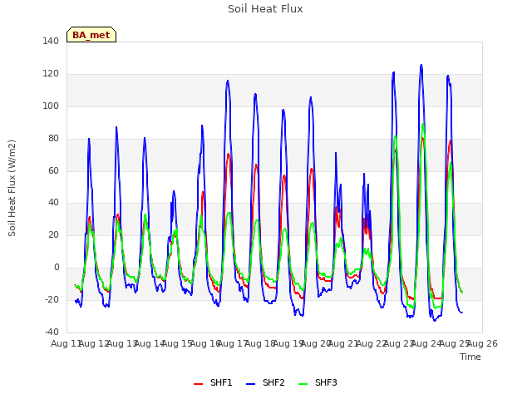Screen dimensions: 532x399
Task: Click the 100 y-axis tick label
Action: point(51,106)
